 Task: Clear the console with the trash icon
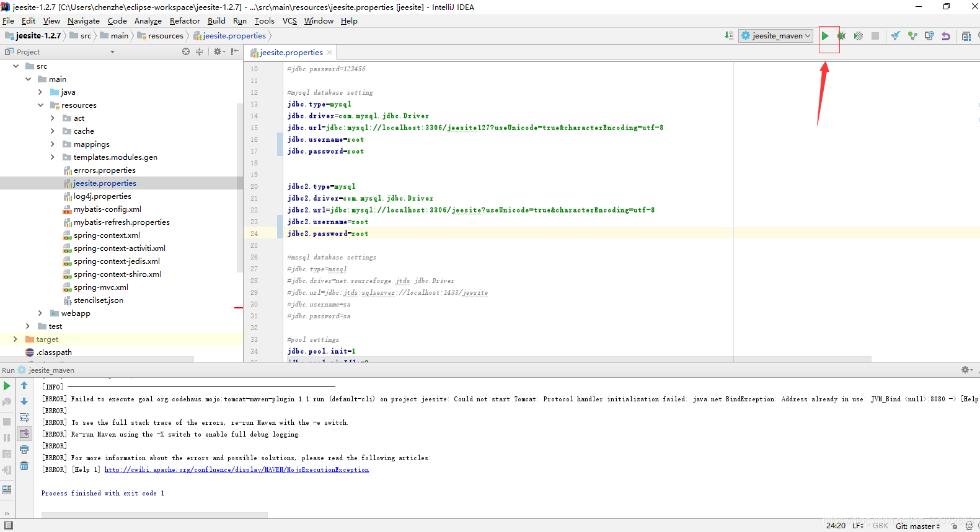click(x=24, y=466)
